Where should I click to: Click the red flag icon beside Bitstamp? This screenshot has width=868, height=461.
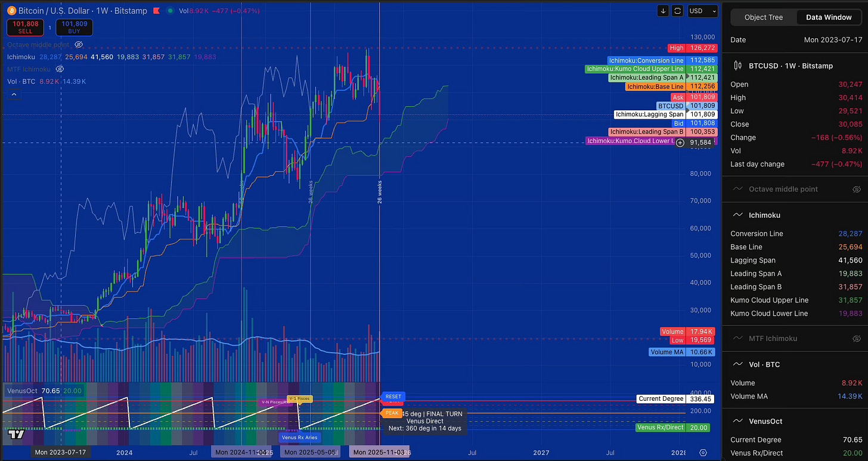[x=156, y=11]
